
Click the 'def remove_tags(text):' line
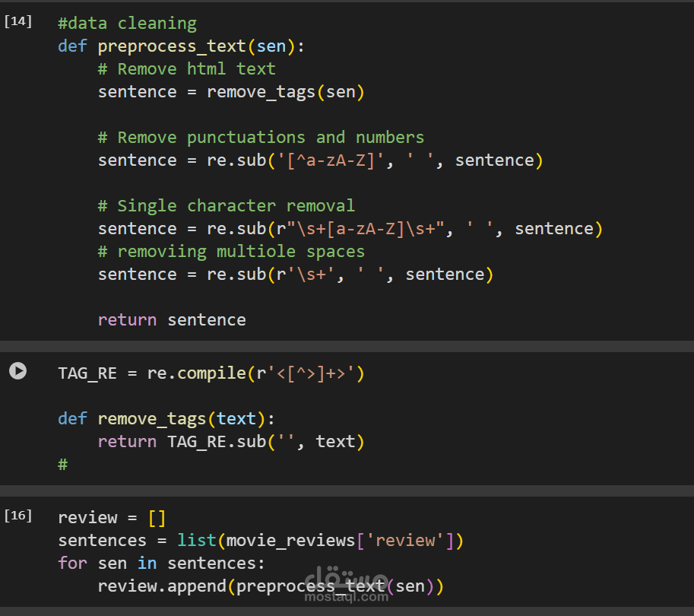tap(166, 419)
